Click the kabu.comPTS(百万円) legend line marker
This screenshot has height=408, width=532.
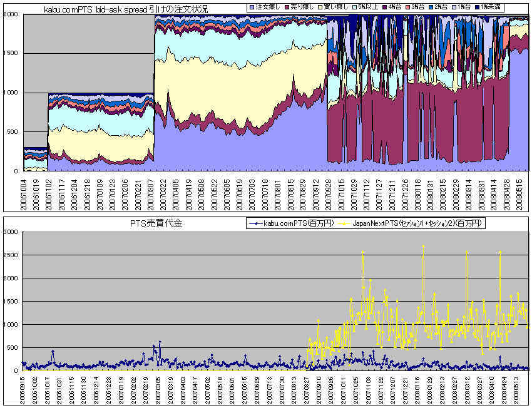[x=255, y=223]
